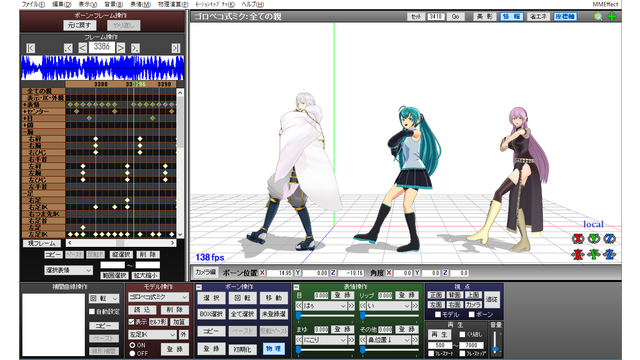Select the IK OFF radio button

(x=132, y=353)
